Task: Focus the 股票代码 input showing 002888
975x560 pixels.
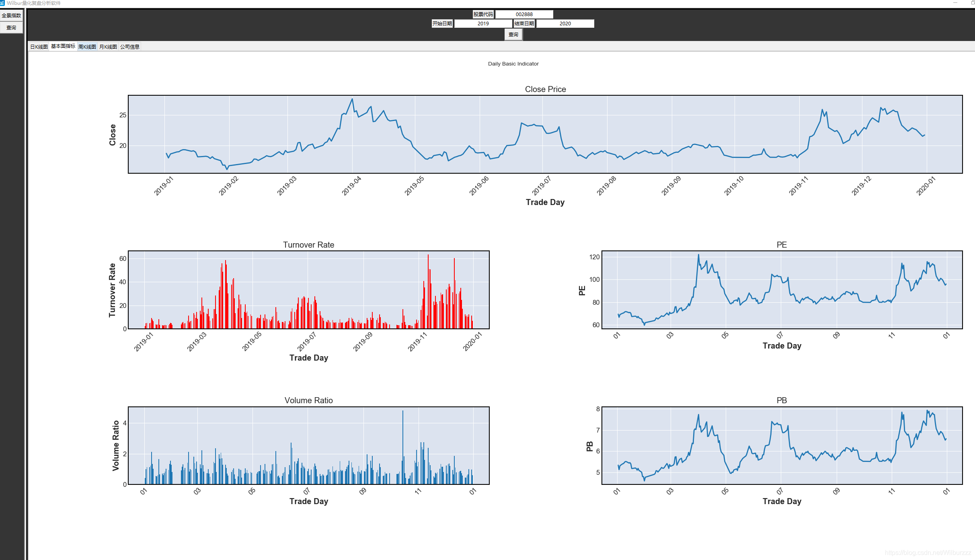Action: pos(524,14)
